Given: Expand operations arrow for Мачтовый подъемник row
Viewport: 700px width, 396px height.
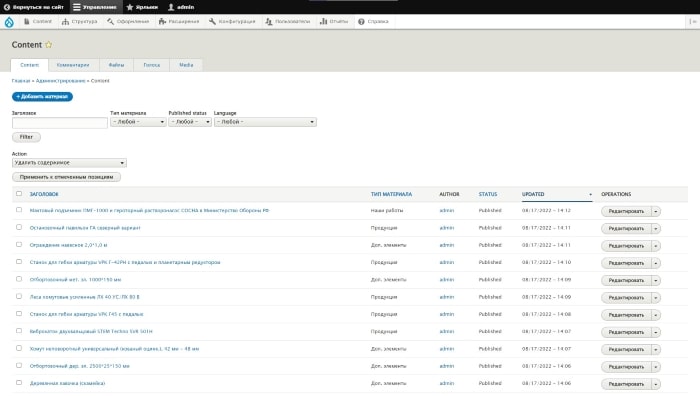Looking at the screenshot, I should pyautogui.click(x=655, y=211).
